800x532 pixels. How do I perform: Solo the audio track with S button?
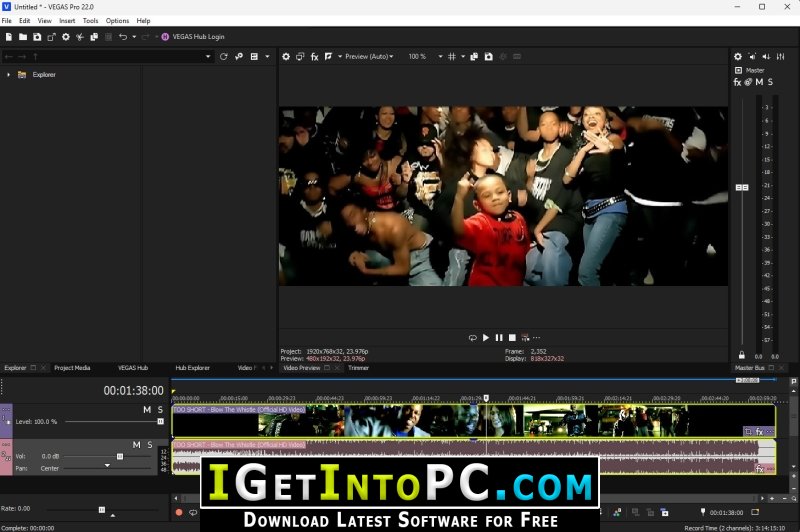(150, 445)
